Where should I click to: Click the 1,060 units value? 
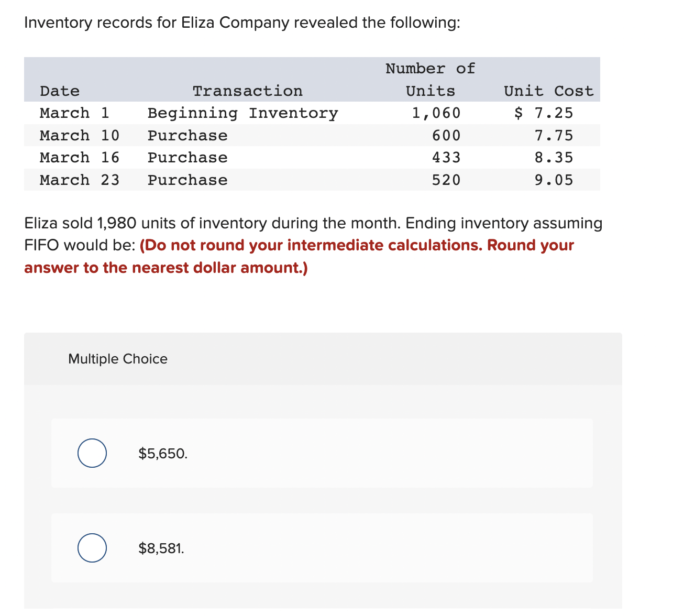click(435, 113)
